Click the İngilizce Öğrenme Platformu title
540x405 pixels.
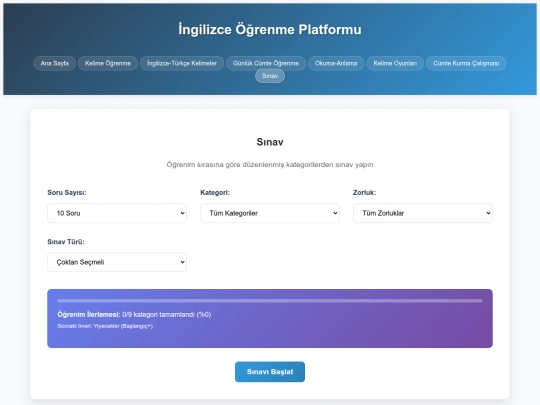(270, 30)
